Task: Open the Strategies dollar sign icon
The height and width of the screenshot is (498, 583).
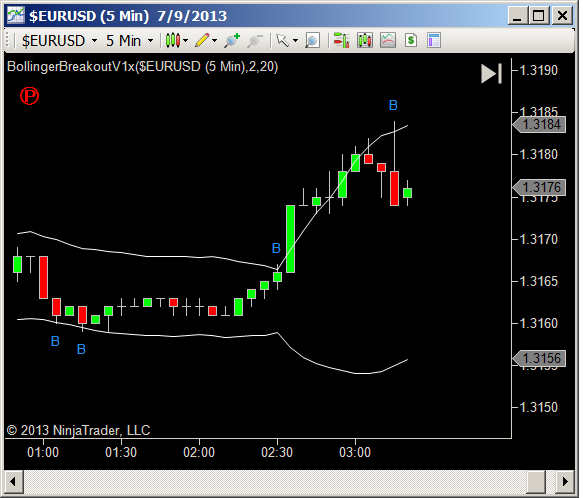Action: pos(411,40)
